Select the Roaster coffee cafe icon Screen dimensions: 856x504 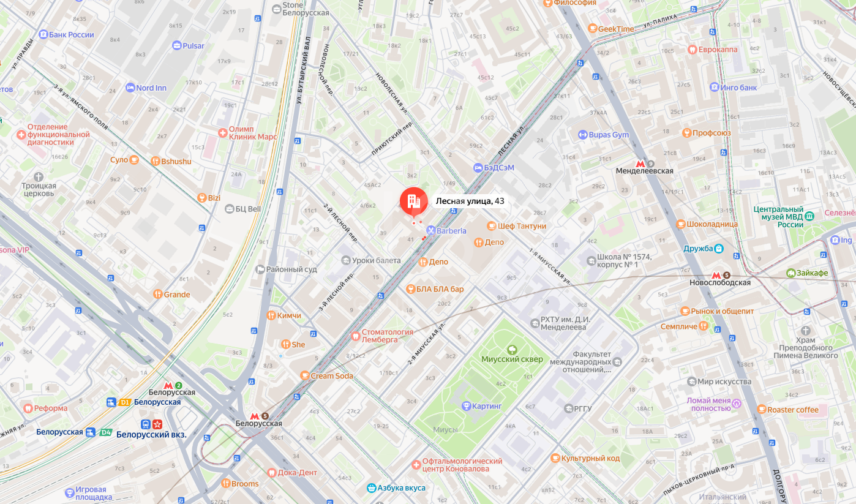(761, 409)
